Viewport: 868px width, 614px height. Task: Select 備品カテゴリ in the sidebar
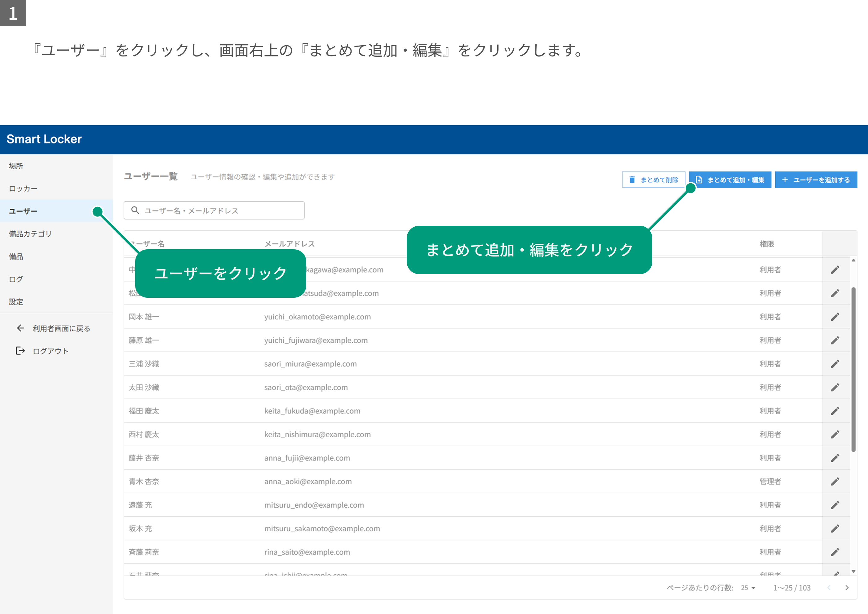click(56, 234)
